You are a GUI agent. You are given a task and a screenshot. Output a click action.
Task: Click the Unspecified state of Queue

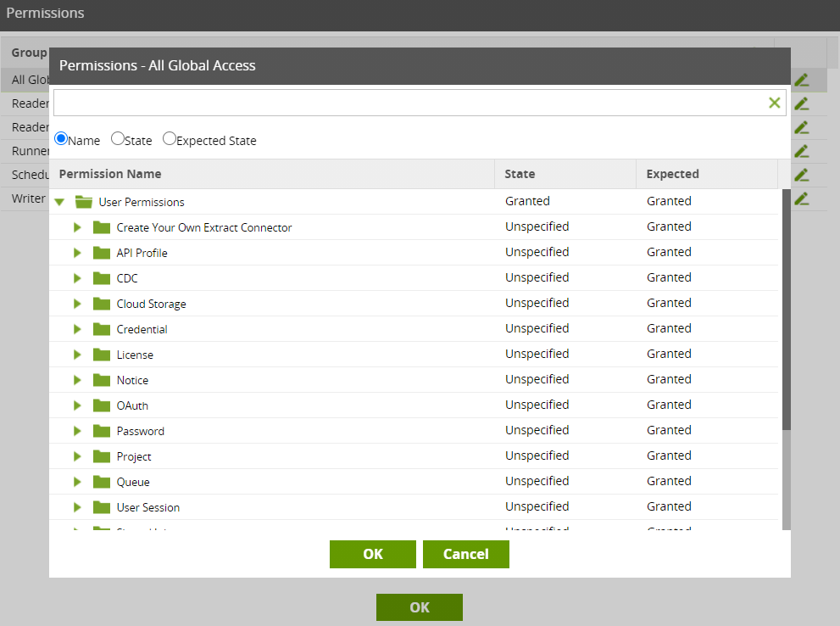tap(537, 481)
